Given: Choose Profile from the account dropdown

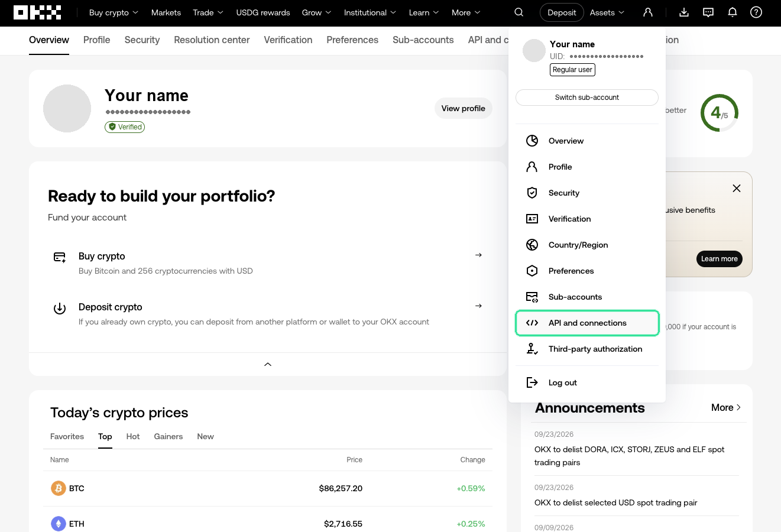Looking at the screenshot, I should (587, 167).
